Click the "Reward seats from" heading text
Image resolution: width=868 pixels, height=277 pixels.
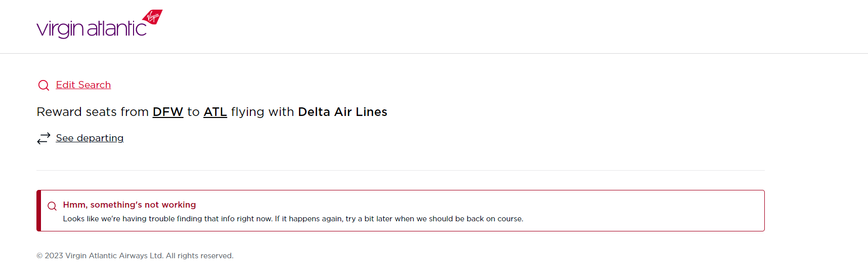pyautogui.click(x=93, y=112)
